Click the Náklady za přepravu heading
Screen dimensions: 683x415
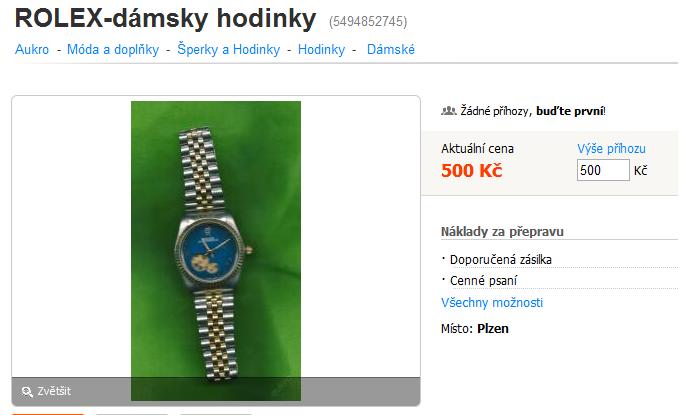pos(502,232)
